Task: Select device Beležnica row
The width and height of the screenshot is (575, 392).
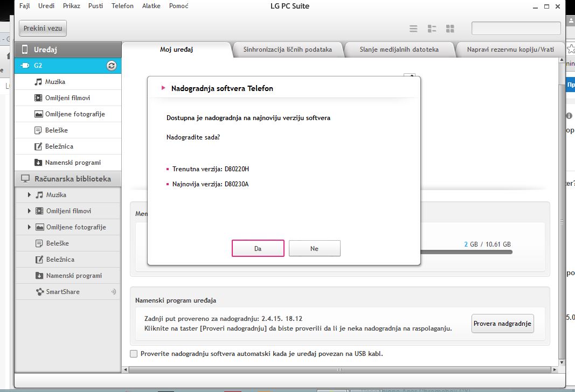Action: coord(68,146)
